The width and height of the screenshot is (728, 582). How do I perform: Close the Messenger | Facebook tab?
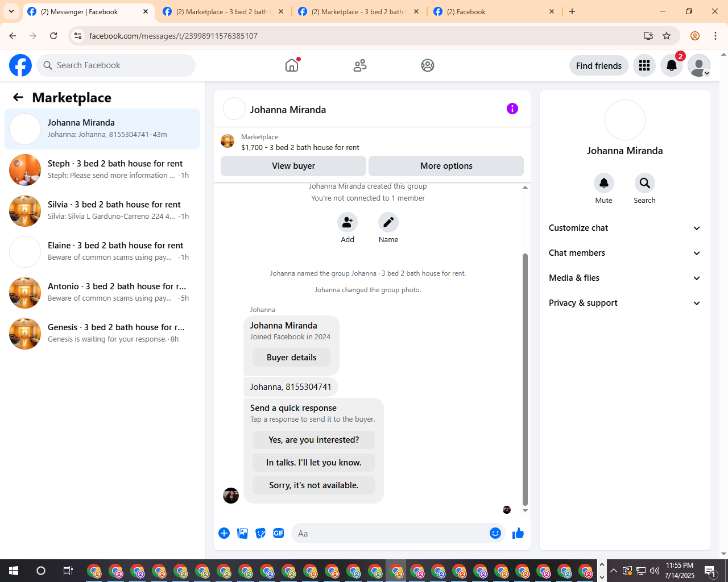[x=146, y=11]
